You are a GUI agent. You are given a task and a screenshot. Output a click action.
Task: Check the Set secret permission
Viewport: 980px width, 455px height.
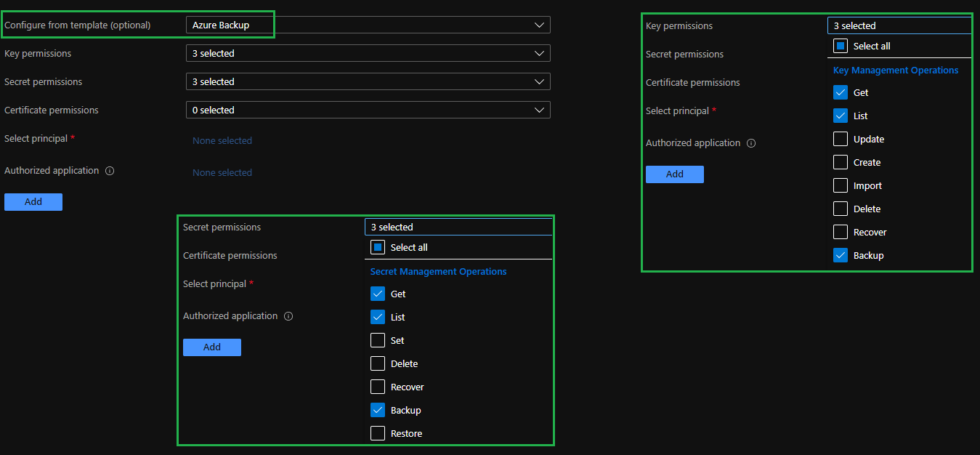[x=378, y=340]
